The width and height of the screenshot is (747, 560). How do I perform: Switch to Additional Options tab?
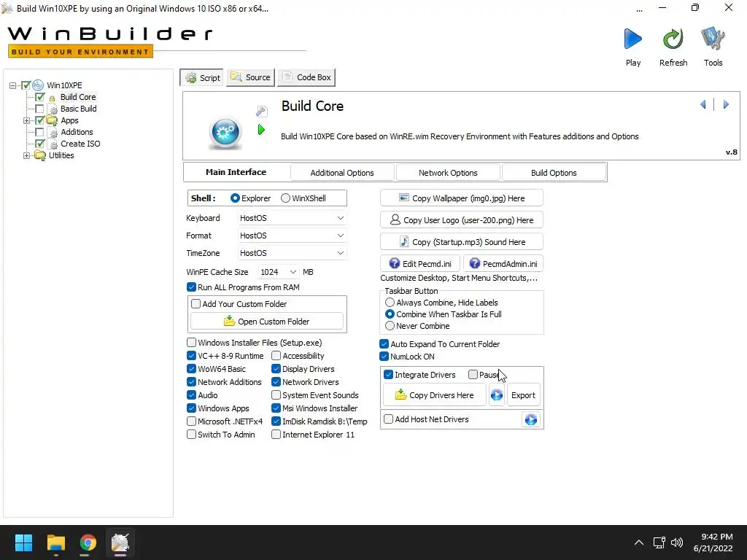point(342,173)
